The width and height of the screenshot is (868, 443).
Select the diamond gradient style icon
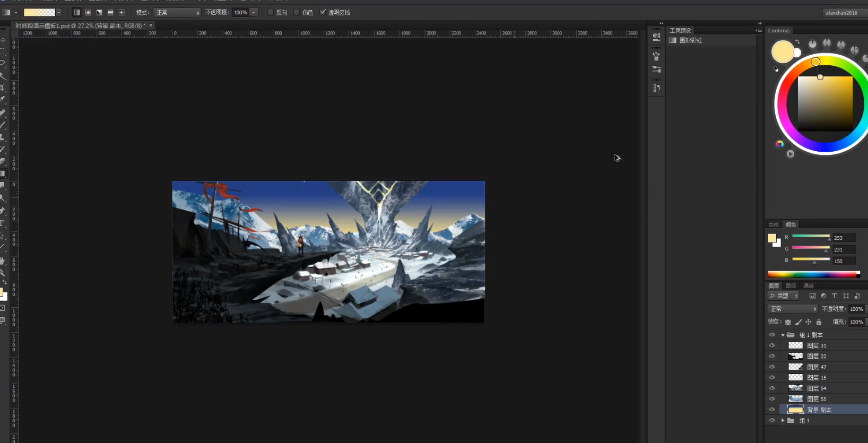[x=121, y=12]
